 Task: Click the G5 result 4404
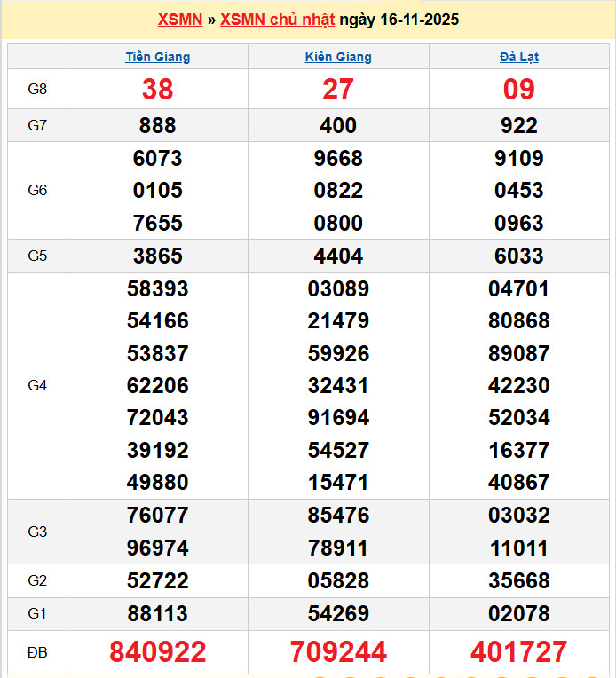pos(338,256)
